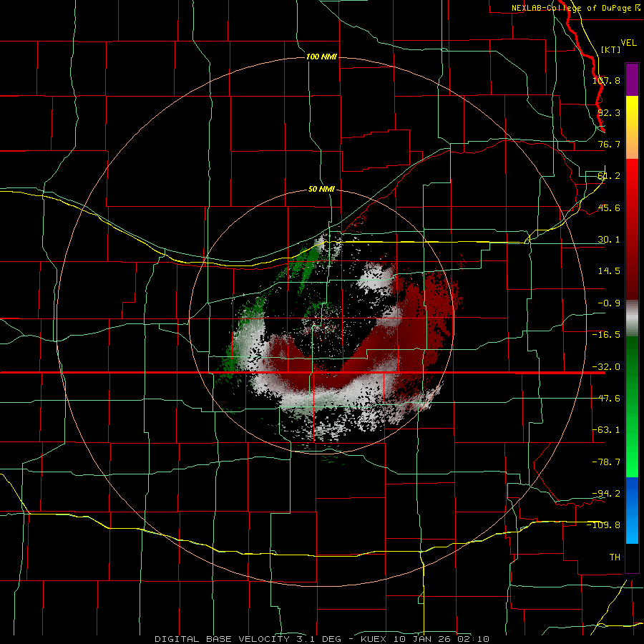Click the "VEL" legend title

[x=628, y=43]
